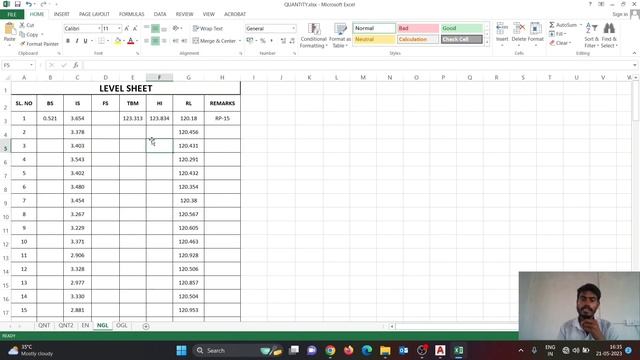The image size is (640, 360).
Task: Toggle Align Right for the cell
Action: pos(164,41)
